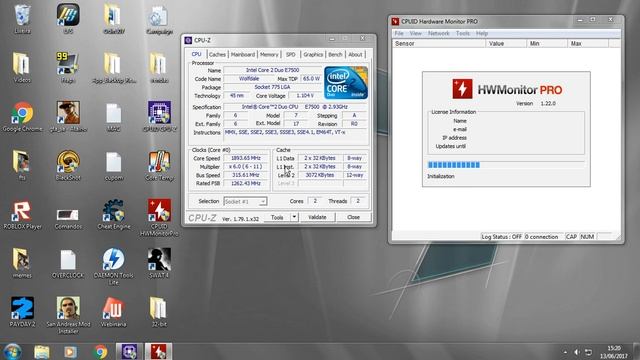The height and width of the screenshot is (360, 640).
Task: Click the Max column header
Action: 588,43
